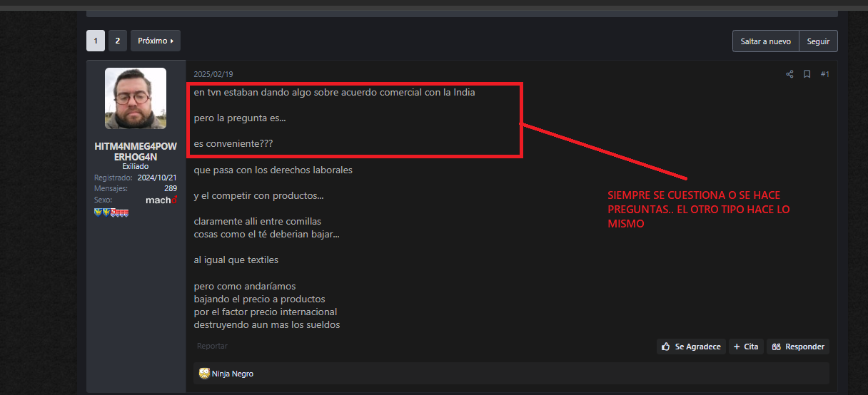Open the HITM4NMEG4POWERHOG4N avatar picture
This screenshot has width=868, height=395.
(x=136, y=98)
